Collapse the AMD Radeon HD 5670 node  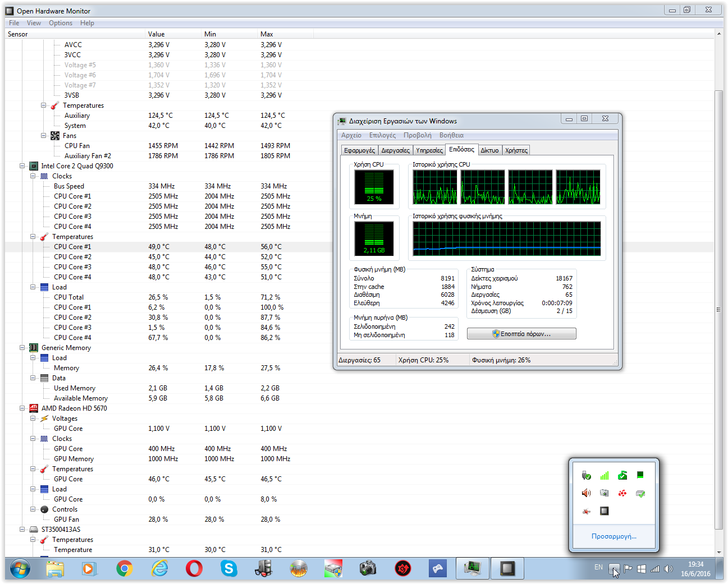click(x=22, y=408)
